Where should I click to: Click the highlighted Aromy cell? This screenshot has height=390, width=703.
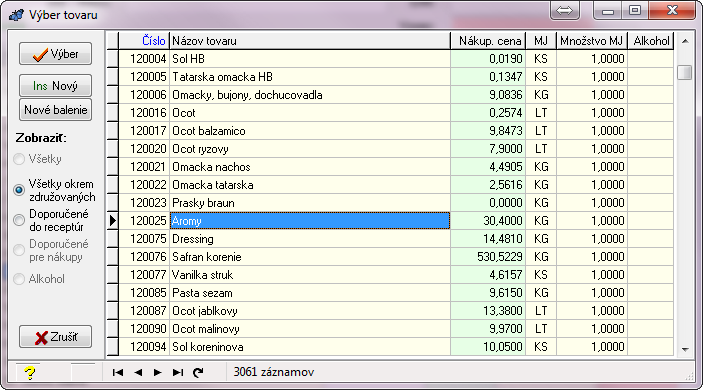click(x=310, y=221)
